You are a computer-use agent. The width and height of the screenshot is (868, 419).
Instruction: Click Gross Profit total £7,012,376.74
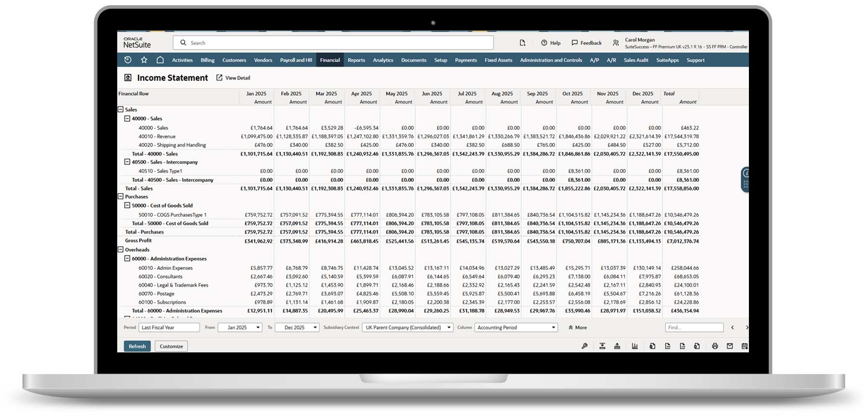pos(682,241)
